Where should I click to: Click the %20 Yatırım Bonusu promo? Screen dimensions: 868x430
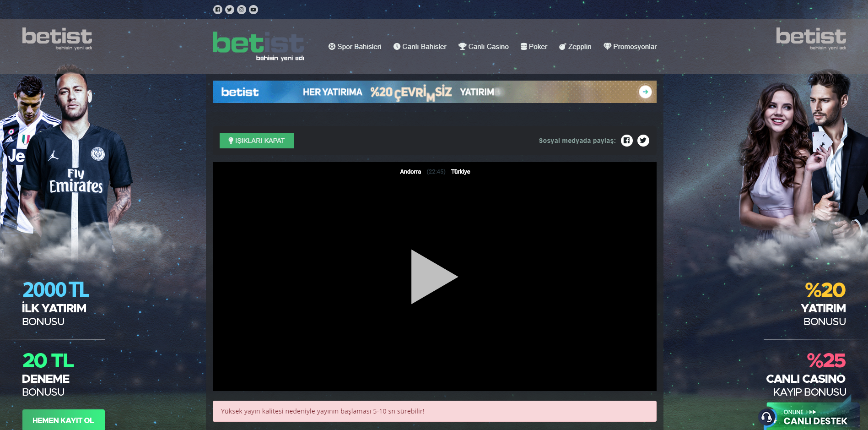pyautogui.click(x=824, y=303)
